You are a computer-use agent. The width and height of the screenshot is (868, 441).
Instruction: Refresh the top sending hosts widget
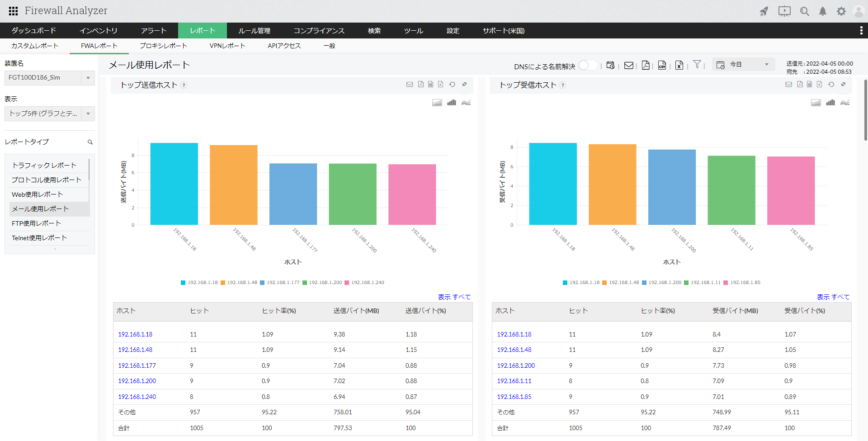coord(452,85)
